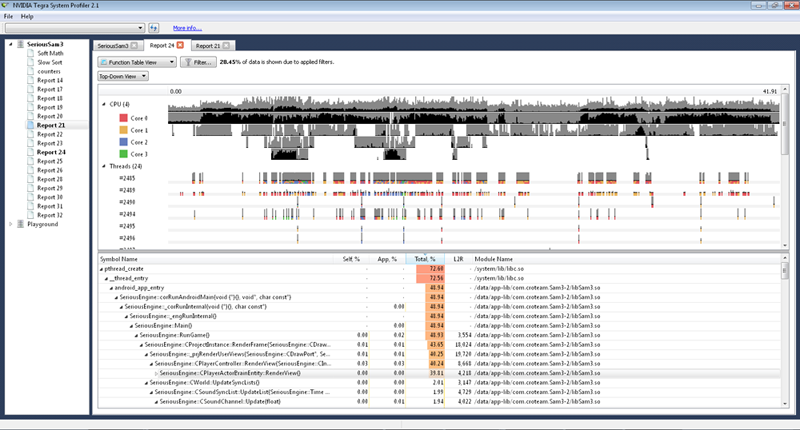Image resolution: width=800 pixels, height=430 pixels.
Task: Click the refresh icon beside the top combo box
Action: click(x=154, y=28)
